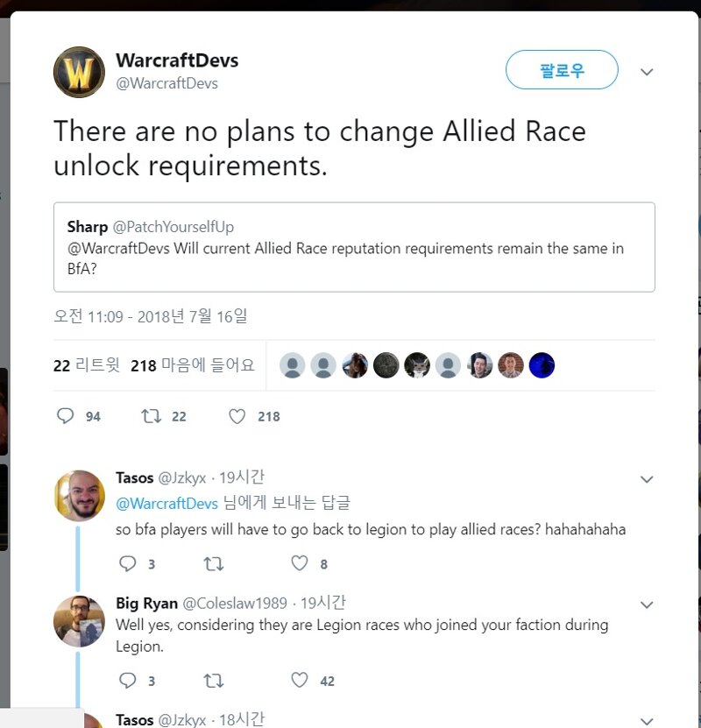This screenshot has width=701, height=728.
Task: Like Tasos' comment with 8 likes
Action: (300, 563)
